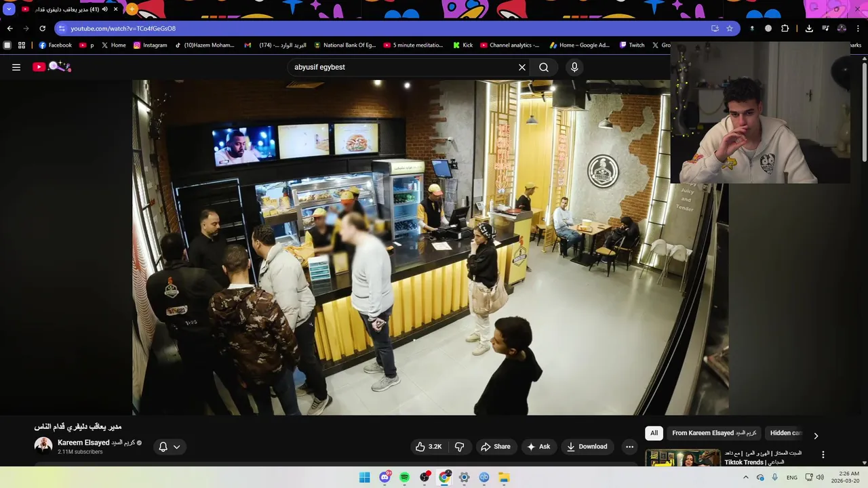Open Tiktok Trends recommended video thumbnail
The width and height of the screenshot is (868, 488).
coord(683,459)
